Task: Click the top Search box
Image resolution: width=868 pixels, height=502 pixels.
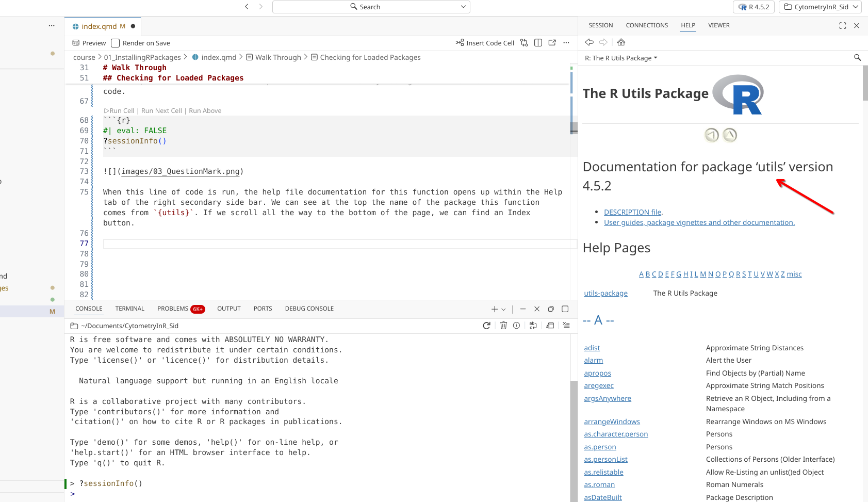Action: coord(370,7)
